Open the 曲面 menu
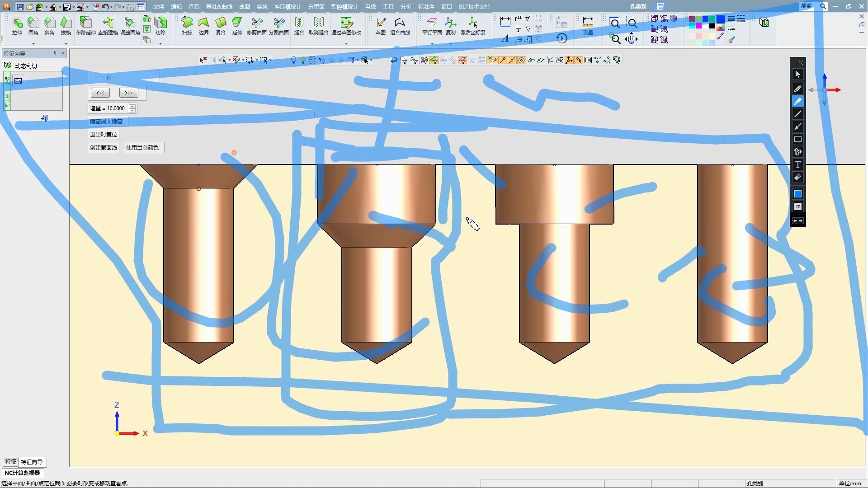Viewport: 868px width, 488px height. pos(245,7)
